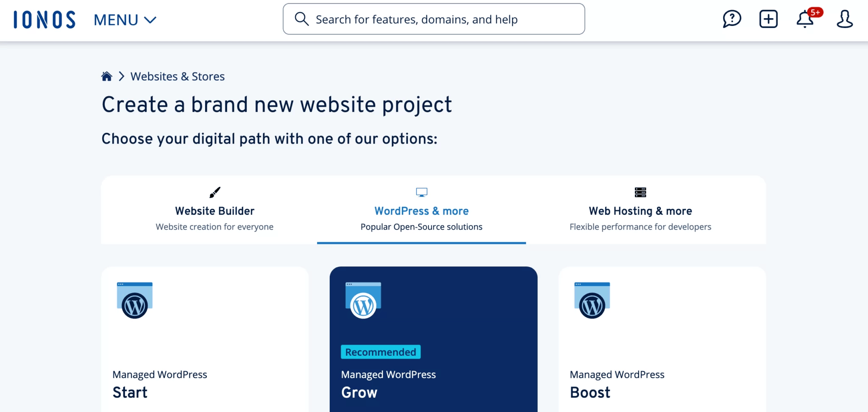The image size is (868, 412).
Task: Click the "Create a brand new website project" heading
Action: pyautogui.click(x=277, y=105)
